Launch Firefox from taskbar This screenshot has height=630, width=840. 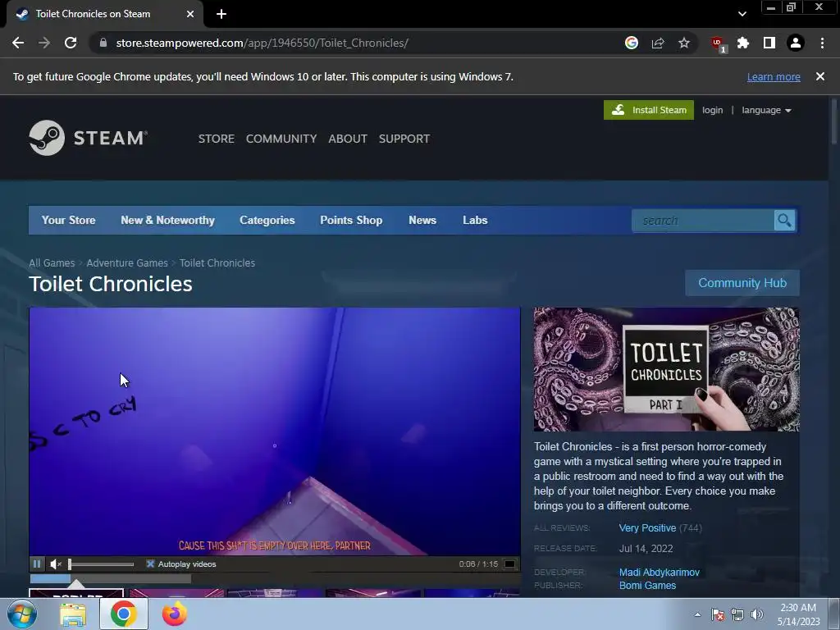pyautogui.click(x=175, y=614)
